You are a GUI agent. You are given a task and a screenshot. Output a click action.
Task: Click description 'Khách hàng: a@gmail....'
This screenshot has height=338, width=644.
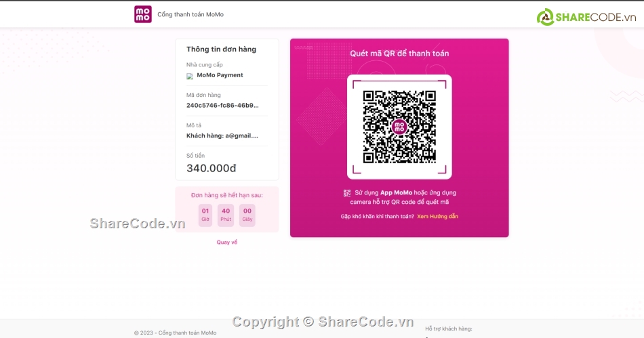(222, 135)
